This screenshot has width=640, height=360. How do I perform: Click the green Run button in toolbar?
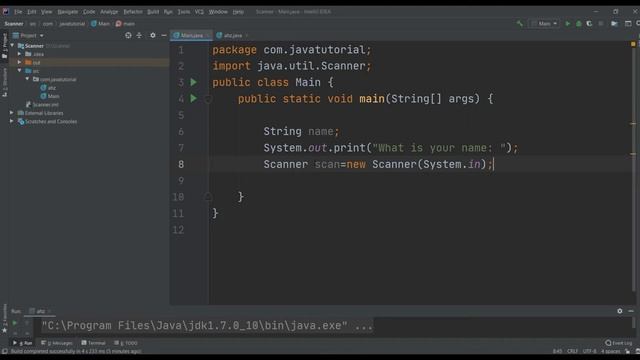pos(567,24)
